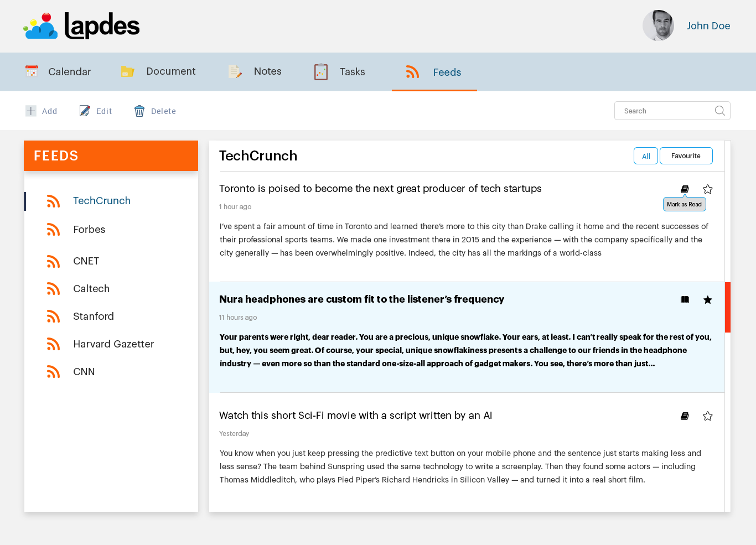756x545 pixels.
Task: Toggle favourite star on the Toronto startups article
Action: tap(707, 189)
